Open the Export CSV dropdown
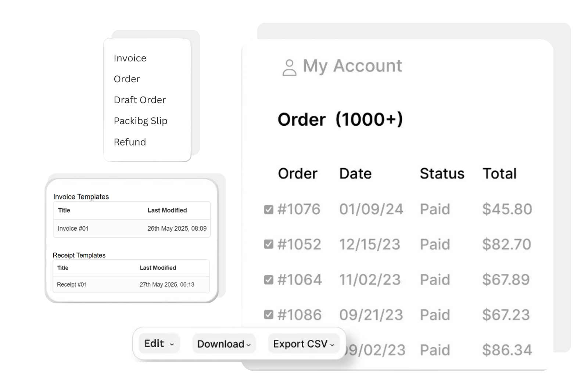588x392 pixels. pyautogui.click(x=304, y=344)
